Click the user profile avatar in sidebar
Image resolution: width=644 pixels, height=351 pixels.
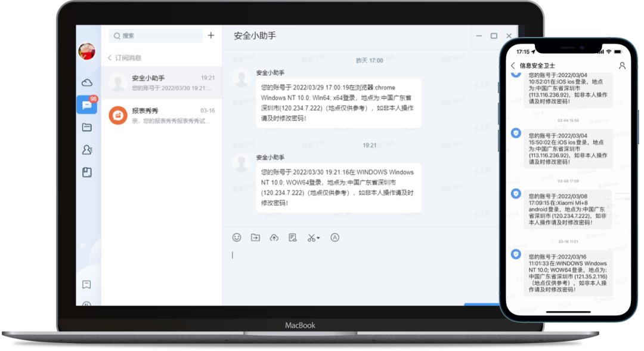(x=86, y=51)
